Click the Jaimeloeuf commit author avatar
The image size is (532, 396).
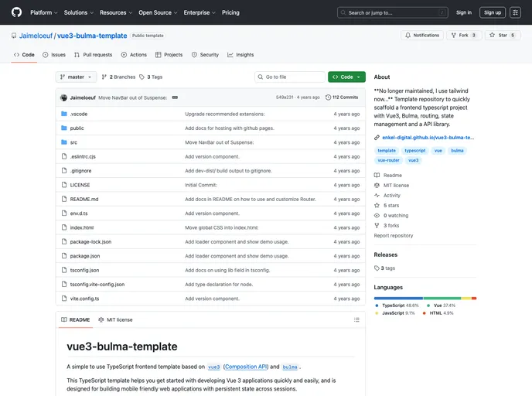coord(63,97)
